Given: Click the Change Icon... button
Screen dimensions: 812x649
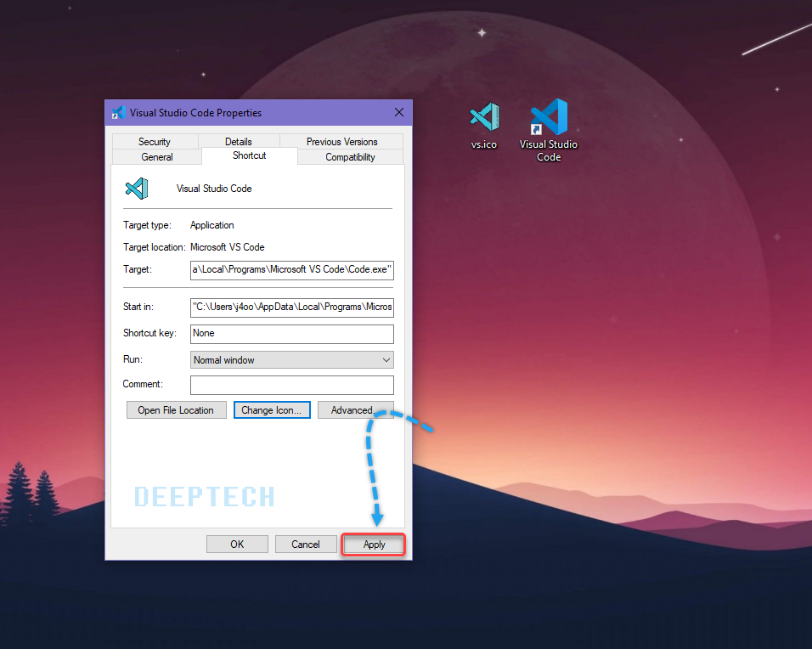Looking at the screenshot, I should [272, 410].
